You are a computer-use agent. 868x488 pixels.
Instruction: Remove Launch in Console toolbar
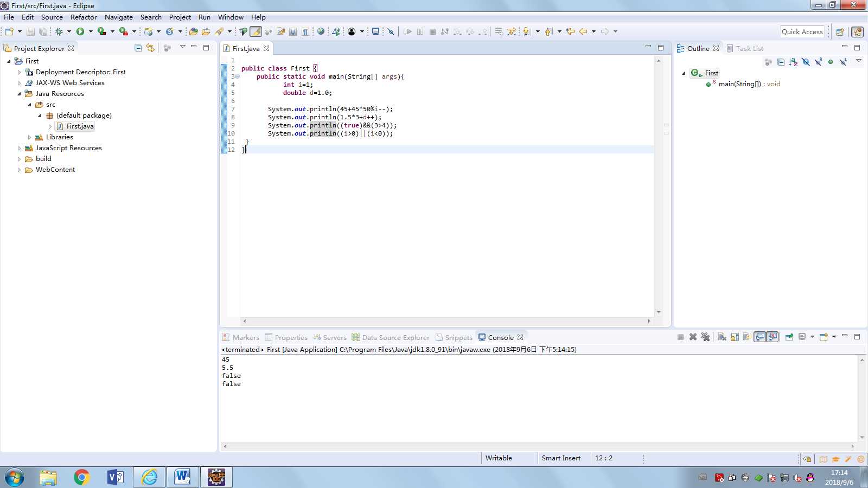pyautogui.click(x=693, y=337)
